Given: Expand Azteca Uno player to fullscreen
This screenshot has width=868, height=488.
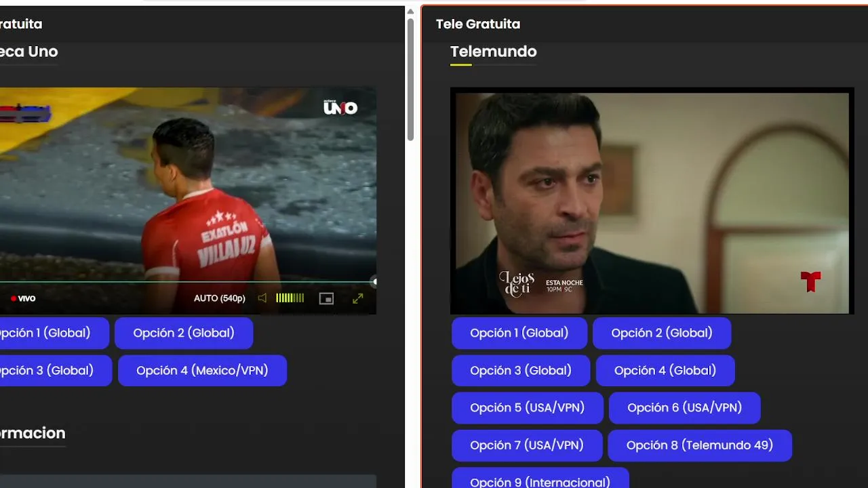Looking at the screenshot, I should (357, 298).
